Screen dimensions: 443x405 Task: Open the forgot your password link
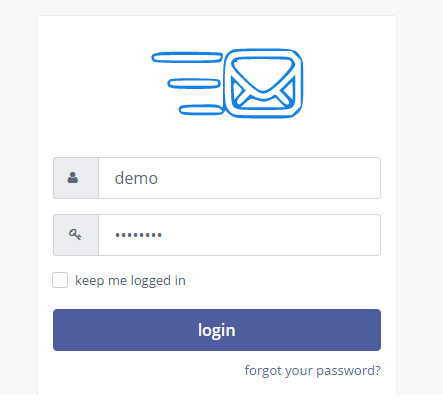pyautogui.click(x=312, y=371)
